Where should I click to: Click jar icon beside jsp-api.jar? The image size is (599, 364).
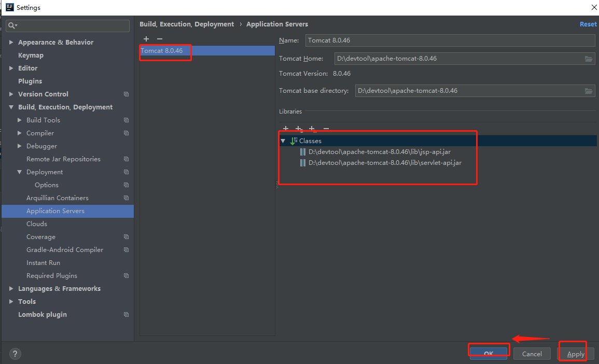click(302, 152)
